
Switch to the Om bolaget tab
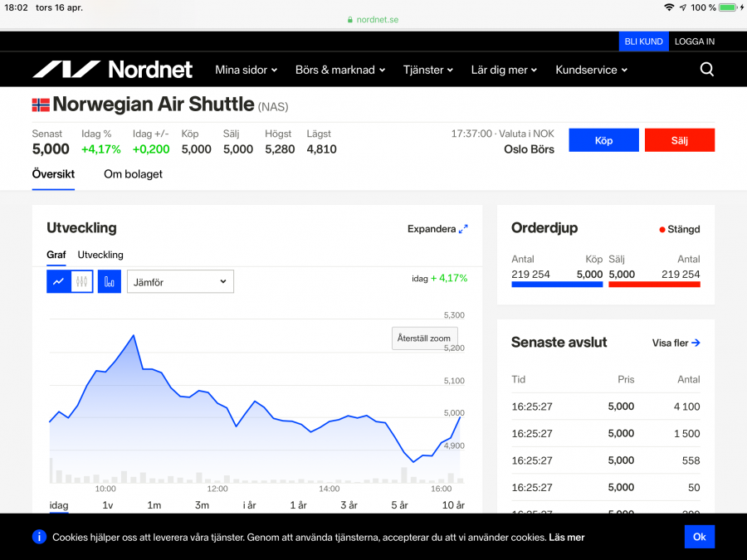133,174
